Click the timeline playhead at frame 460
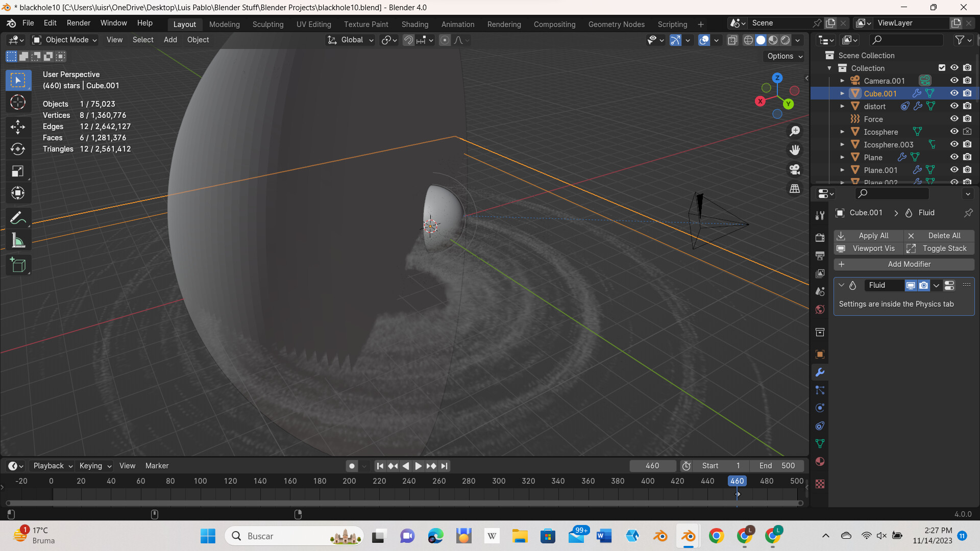Screen dimensions: 980x551 click(x=737, y=481)
